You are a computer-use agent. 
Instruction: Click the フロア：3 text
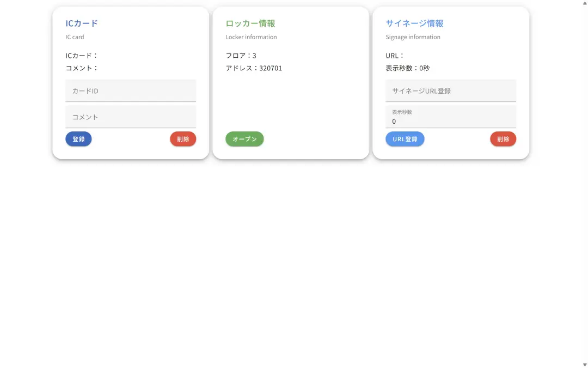click(x=241, y=56)
